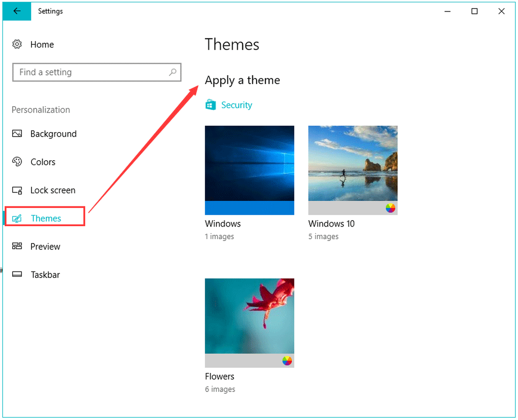The width and height of the screenshot is (518, 420).
Task: Maximize the Settings window
Action: (474, 11)
